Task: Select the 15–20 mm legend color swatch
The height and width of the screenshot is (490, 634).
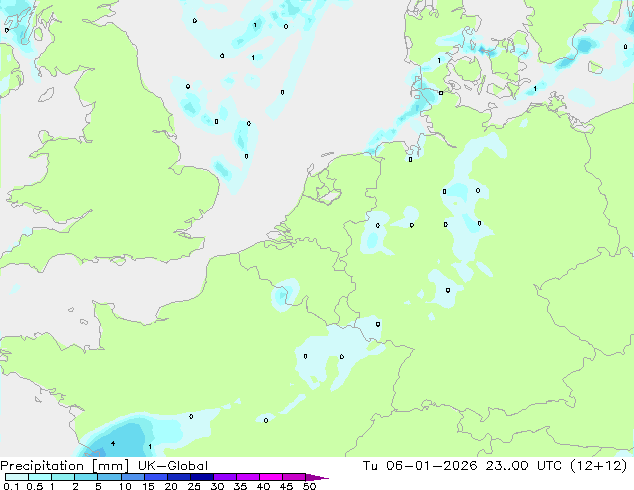Action: [155, 477]
